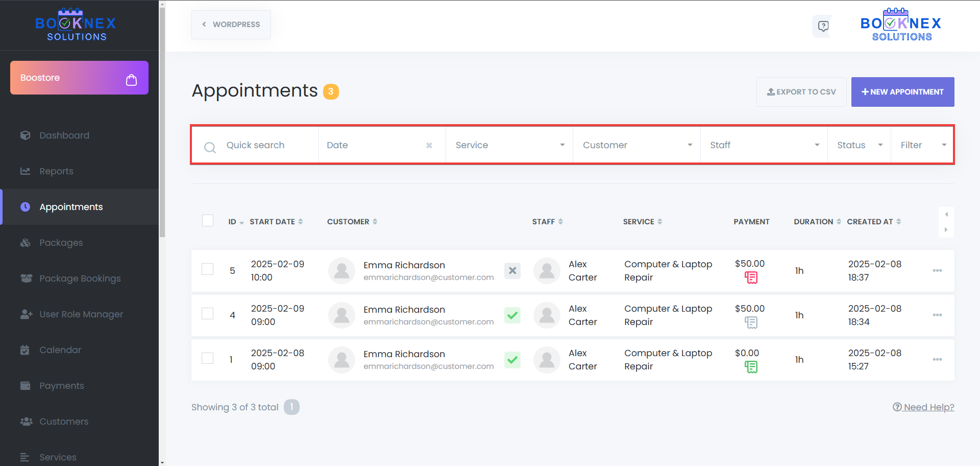The image size is (980, 466).
Task: Check the checkbox for appointment ID 5
Action: pos(207,269)
